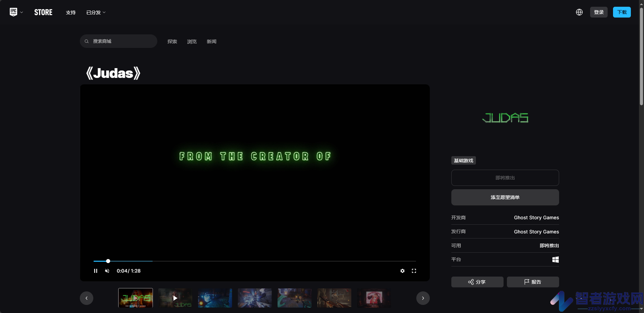Click the 0:04 / 1:28 time display
This screenshot has height=313, width=644.
(129, 271)
